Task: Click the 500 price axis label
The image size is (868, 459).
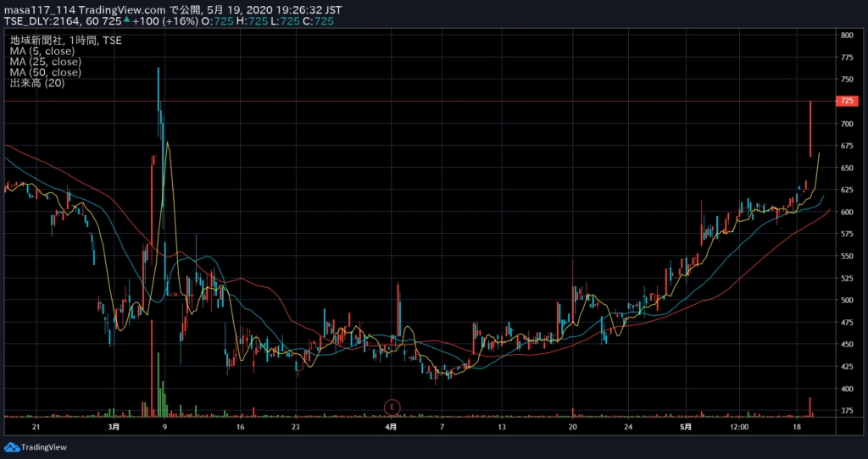Action: [847, 301]
